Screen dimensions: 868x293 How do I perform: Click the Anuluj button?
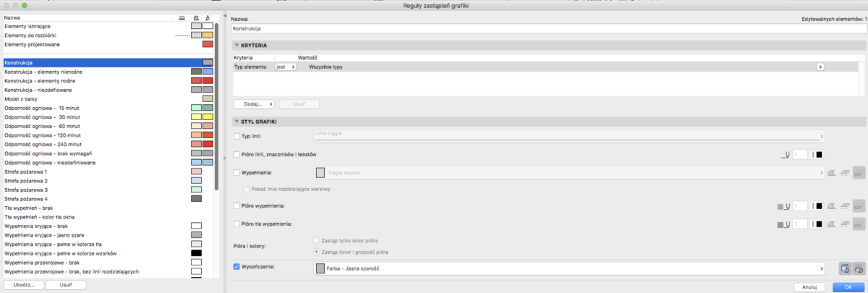pos(809,286)
